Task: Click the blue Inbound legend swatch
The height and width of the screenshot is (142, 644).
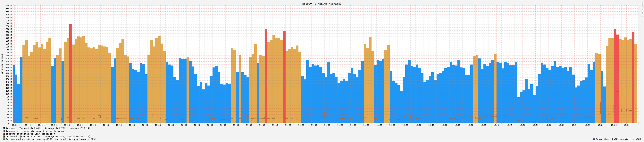Action: pyautogui.click(x=4, y=128)
